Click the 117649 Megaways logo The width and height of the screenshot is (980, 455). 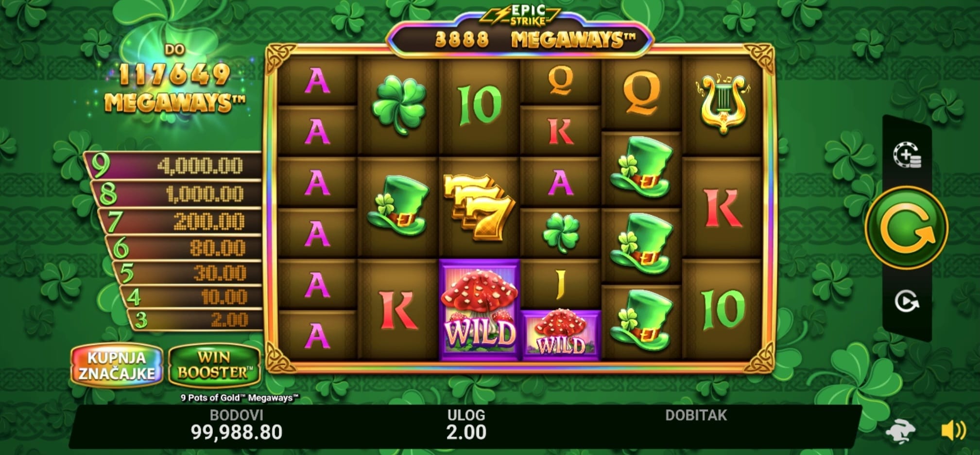click(x=174, y=81)
